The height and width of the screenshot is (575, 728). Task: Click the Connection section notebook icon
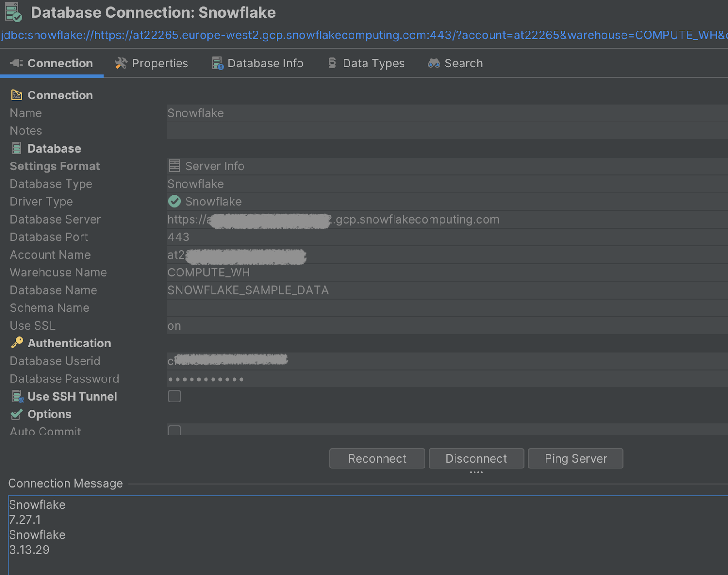[x=17, y=95]
